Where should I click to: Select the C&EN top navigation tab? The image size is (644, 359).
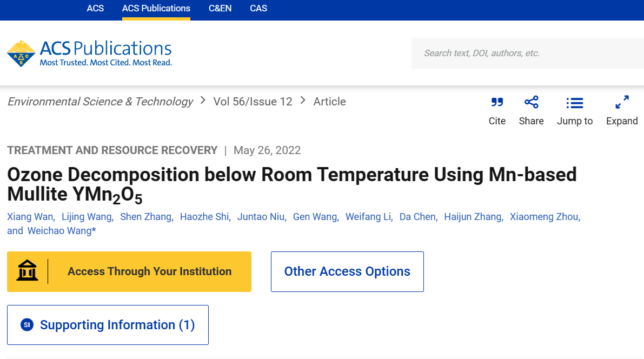(220, 9)
